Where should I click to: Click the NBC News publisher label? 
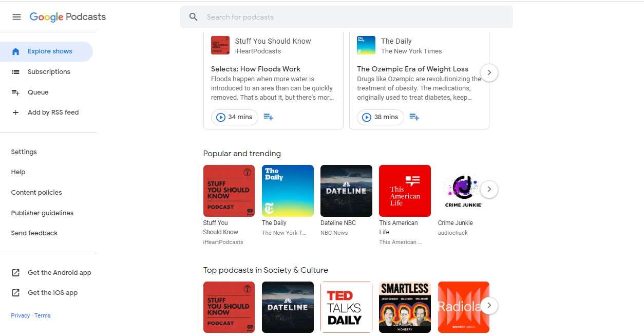334,233
